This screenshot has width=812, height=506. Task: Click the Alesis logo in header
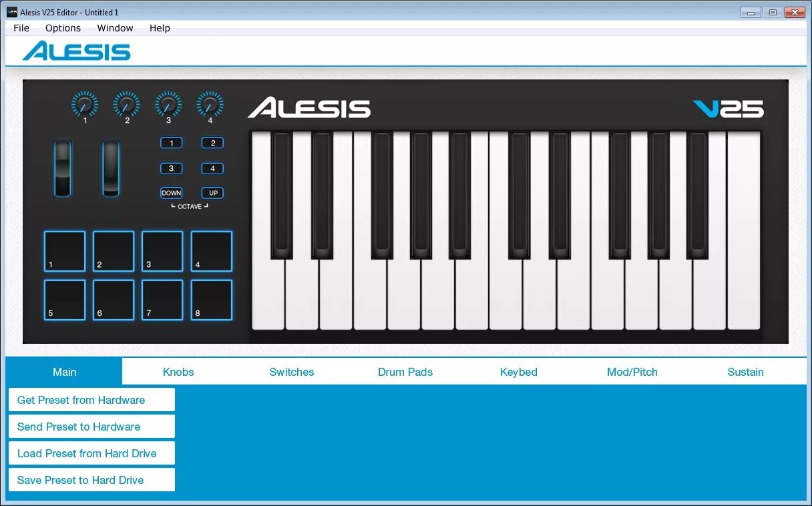point(76,51)
